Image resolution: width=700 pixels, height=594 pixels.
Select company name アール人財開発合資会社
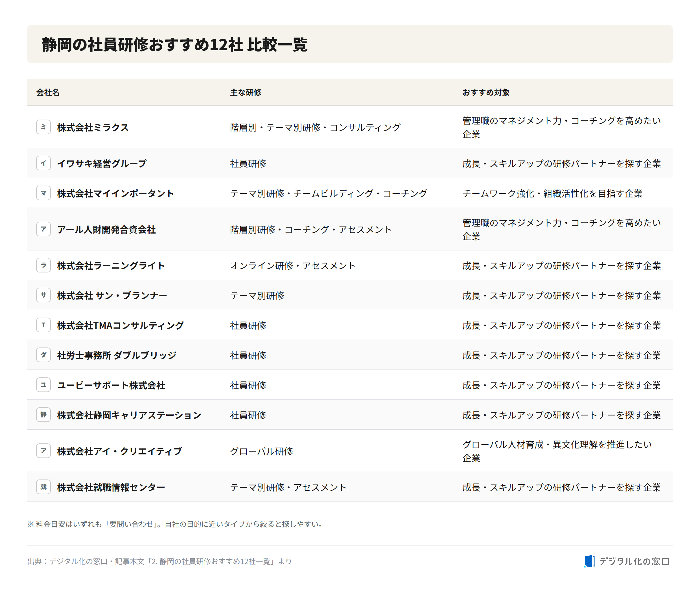coord(106,229)
